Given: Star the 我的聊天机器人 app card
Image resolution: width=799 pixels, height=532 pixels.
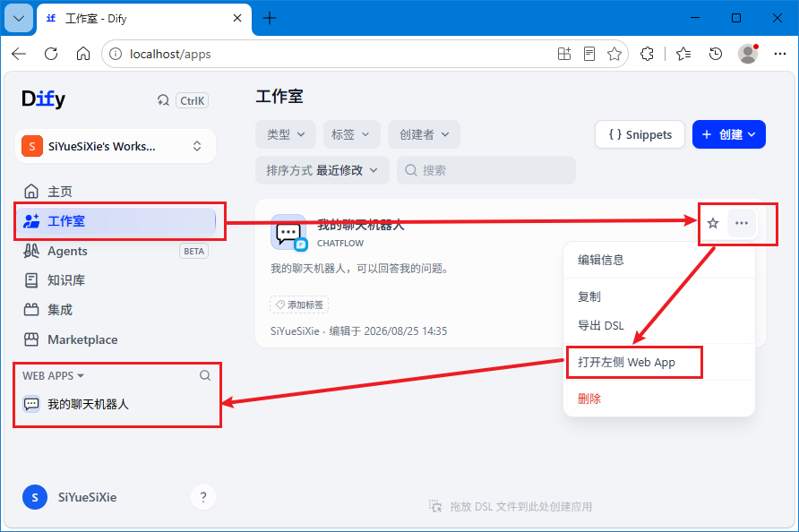Looking at the screenshot, I should click(713, 223).
